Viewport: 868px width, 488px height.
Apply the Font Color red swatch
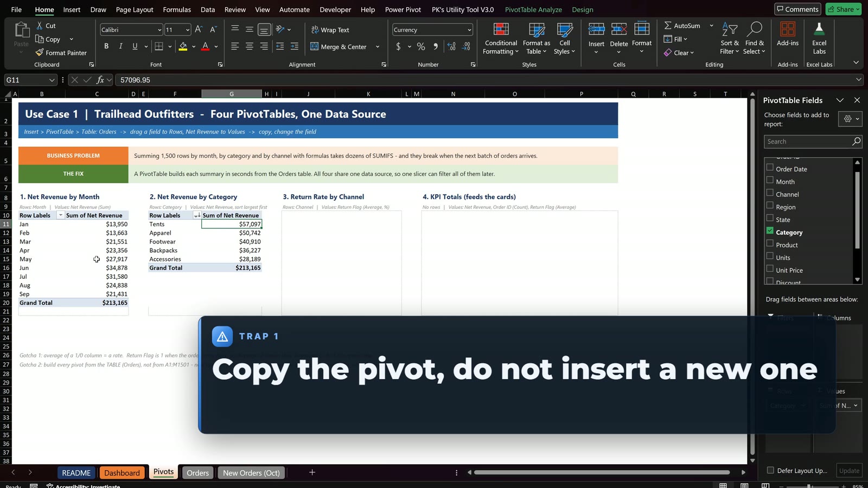(205, 47)
